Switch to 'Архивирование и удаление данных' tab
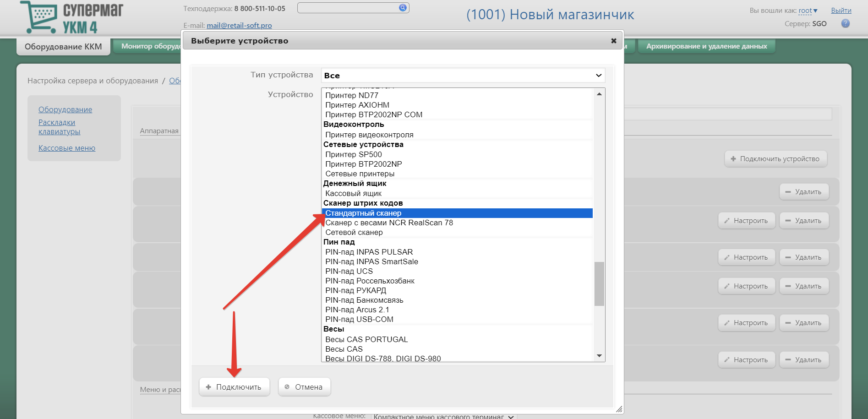This screenshot has height=419, width=868. tap(706, 46)
